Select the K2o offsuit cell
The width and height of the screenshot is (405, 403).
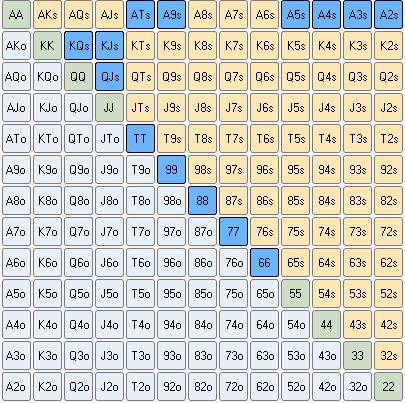47,386
